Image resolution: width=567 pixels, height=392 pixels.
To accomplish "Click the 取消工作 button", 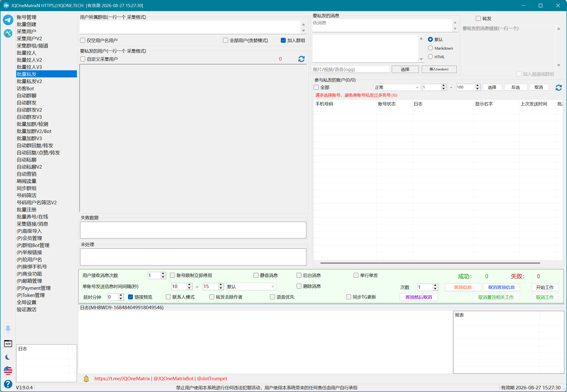I will 545,297.
